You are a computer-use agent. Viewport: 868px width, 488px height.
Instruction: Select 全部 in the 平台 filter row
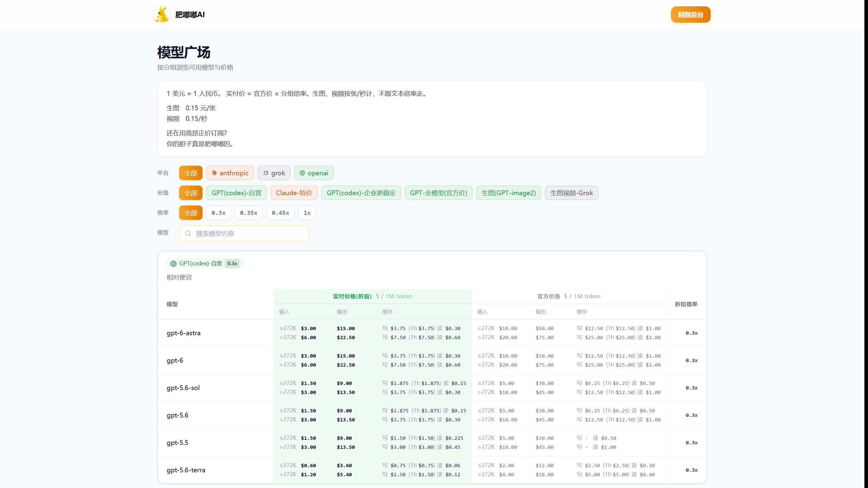tap(191, 173)
